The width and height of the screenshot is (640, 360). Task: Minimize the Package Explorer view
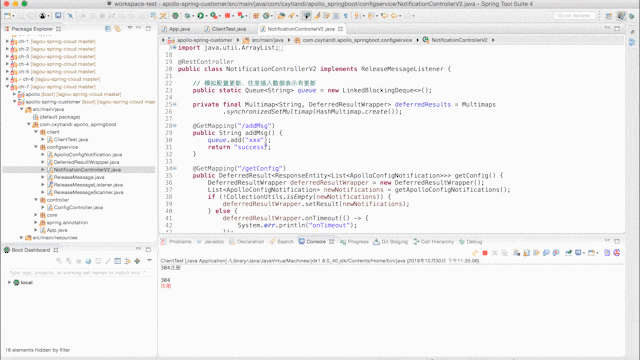(138, 29)
